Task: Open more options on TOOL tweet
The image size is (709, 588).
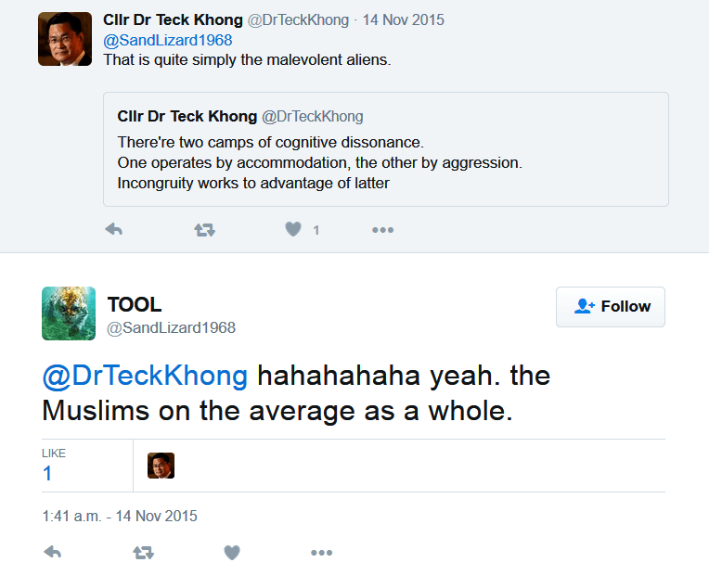Action: click(x=321, y=553)
